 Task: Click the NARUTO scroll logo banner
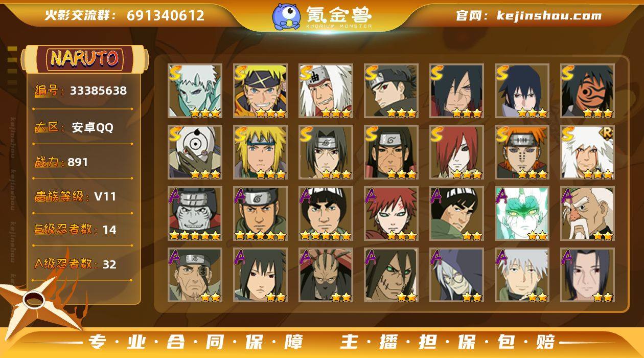[85, 59]
